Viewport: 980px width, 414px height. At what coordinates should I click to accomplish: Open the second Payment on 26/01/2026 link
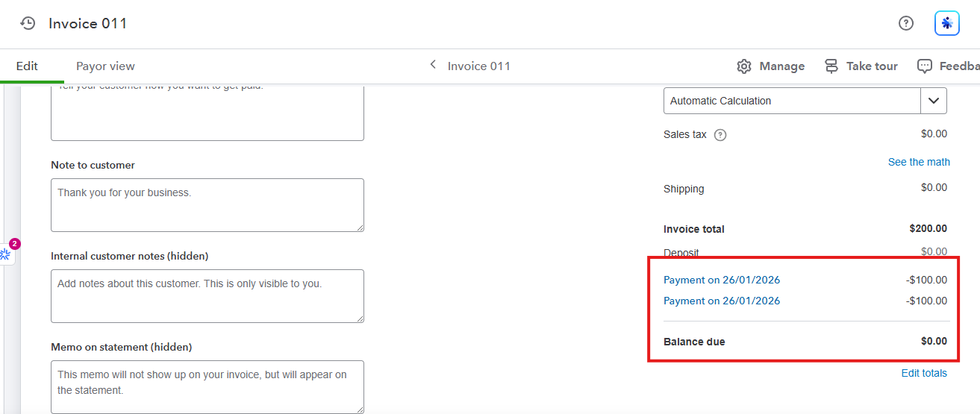tap(722, 301)
